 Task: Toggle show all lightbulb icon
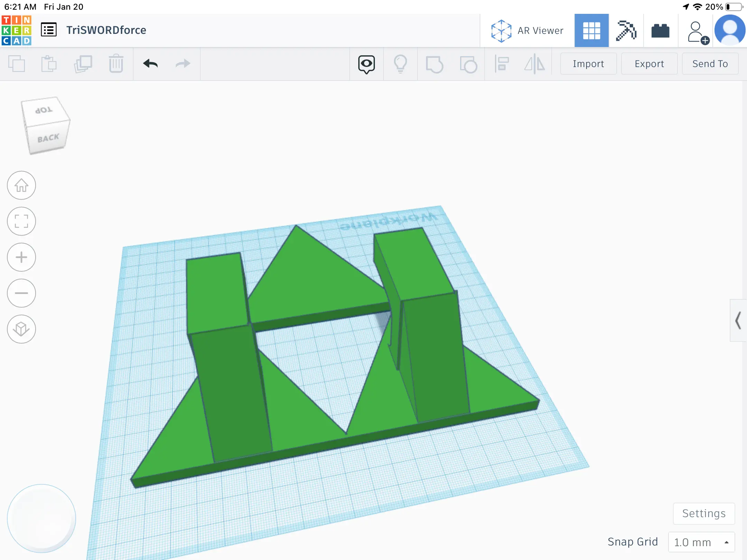pos(400,64)
